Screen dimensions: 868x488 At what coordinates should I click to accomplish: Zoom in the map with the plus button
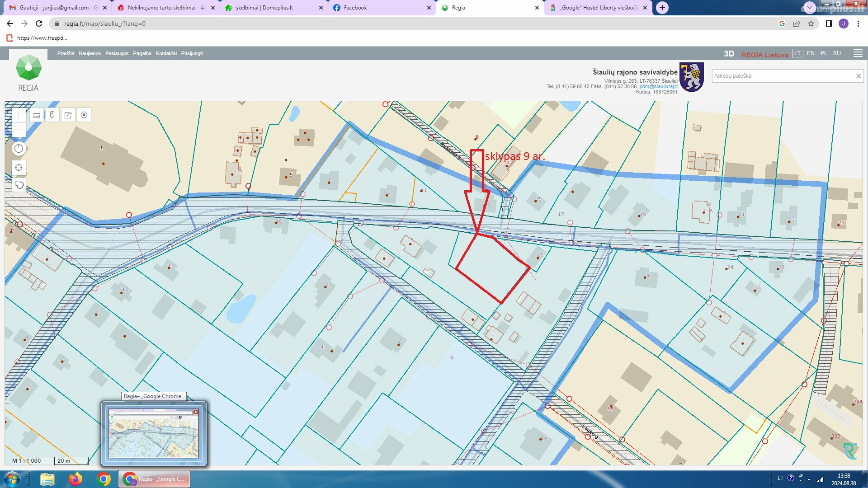19,115
